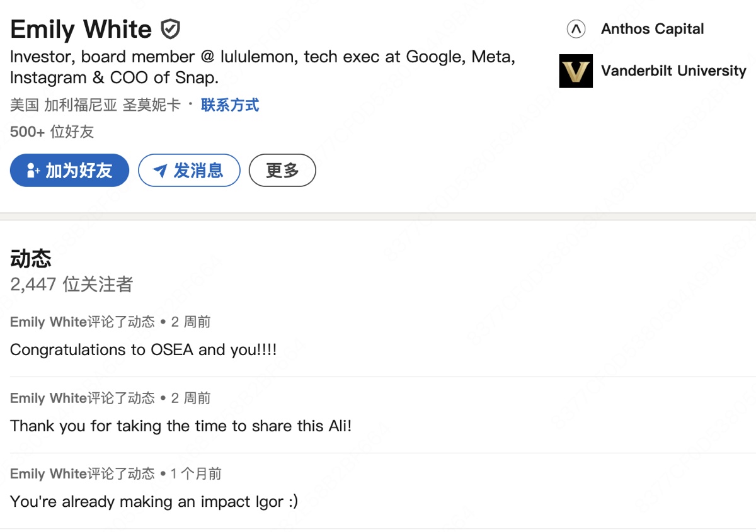The image size is (756, 532).
Task: Click the verified badge beside Emily White
Action: tap(171, 29)
